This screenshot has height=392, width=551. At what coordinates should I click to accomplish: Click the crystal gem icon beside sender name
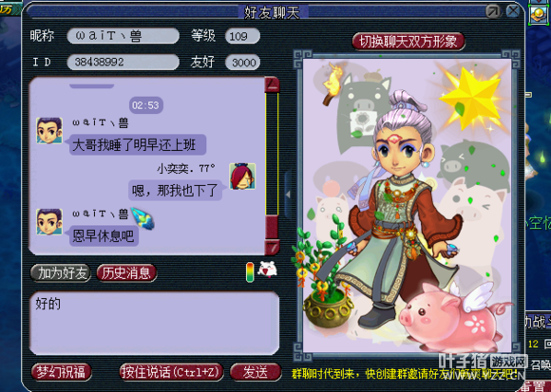pos(143,218)
